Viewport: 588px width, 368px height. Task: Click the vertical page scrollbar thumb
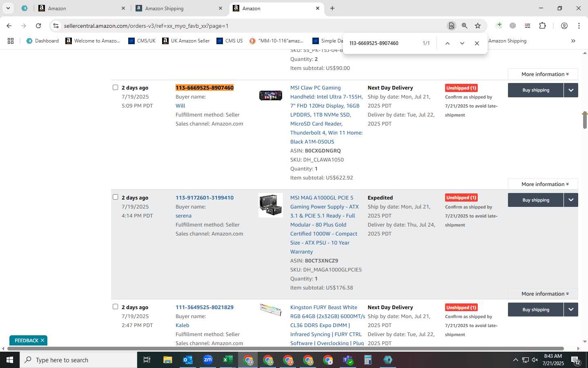(585, 120)
